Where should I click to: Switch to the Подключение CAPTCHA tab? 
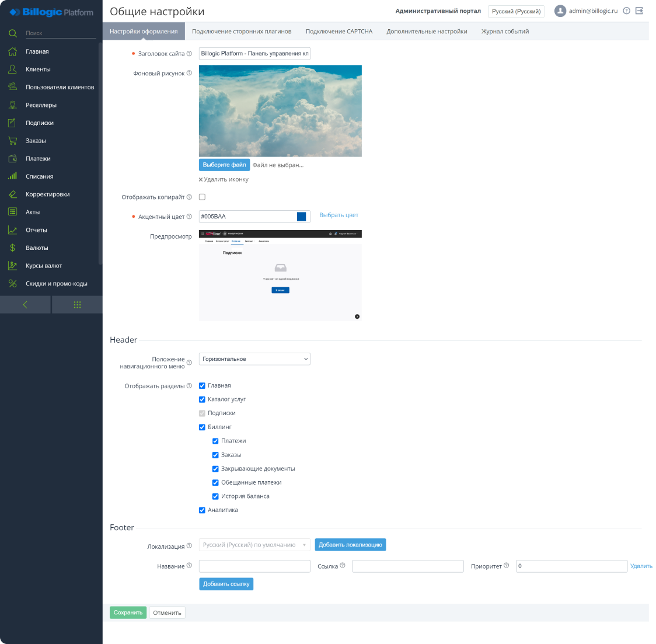coord(339,31)
